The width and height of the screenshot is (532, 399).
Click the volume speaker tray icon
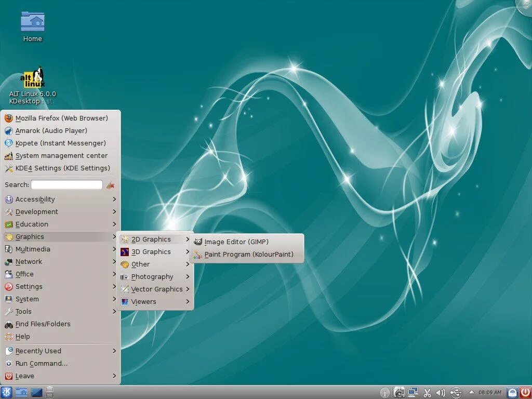tap(441, 393)
